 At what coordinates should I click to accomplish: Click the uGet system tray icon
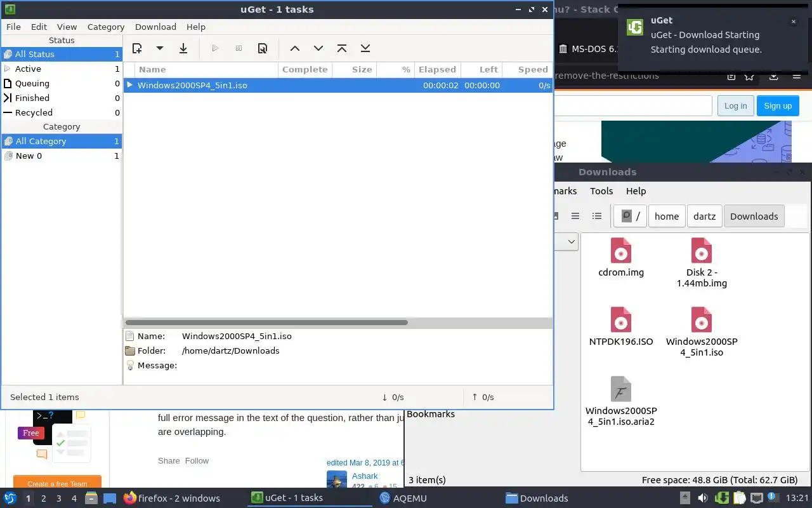(x=721, y=498)
